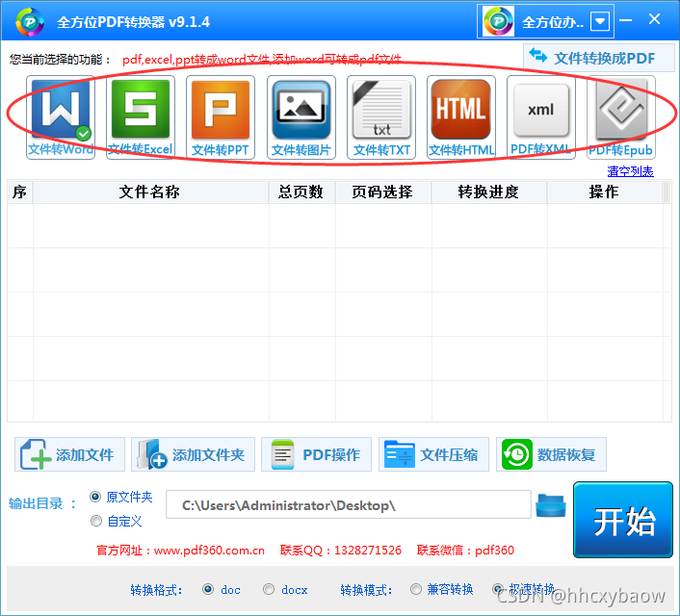Open the 文件压缩 button
This screenshot has width=680, height=616.
coord(433,454)
